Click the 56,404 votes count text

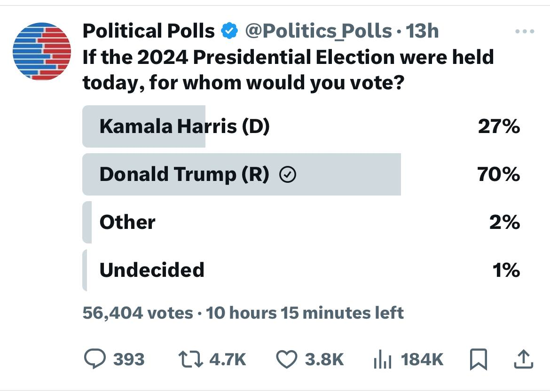point(137,313)
